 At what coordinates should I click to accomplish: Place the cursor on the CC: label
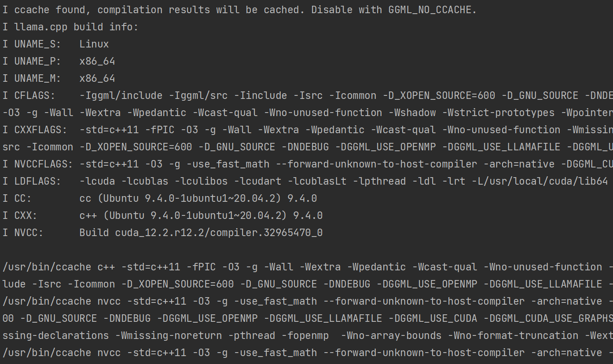[23, 198]
